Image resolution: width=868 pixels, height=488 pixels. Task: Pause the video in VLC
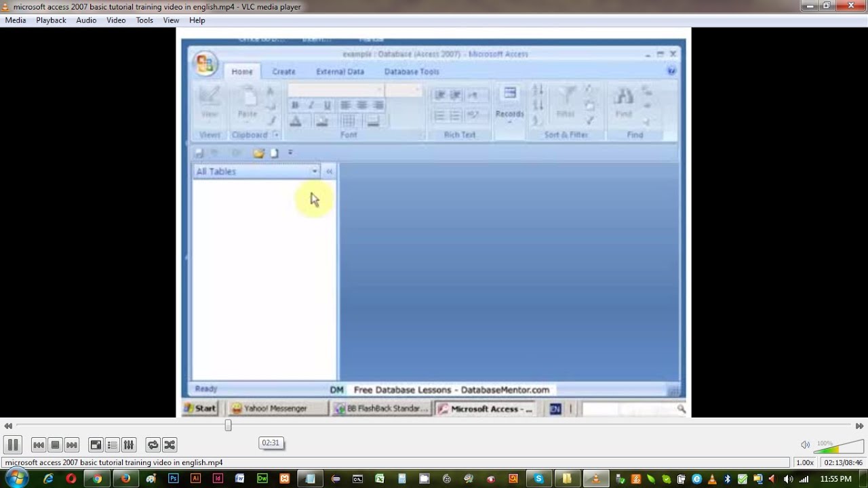[x=12, y=445]
